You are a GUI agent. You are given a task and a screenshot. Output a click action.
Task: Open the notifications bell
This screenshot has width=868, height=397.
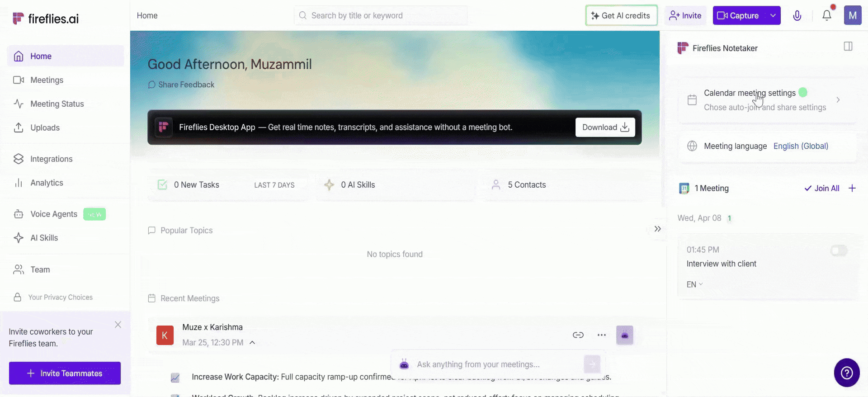coord(827,15)
